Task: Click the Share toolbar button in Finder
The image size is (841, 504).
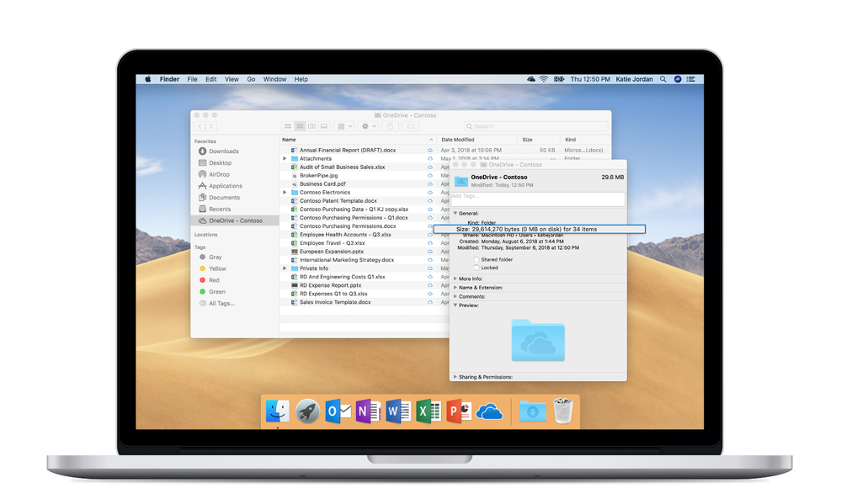Action: [x=391, y=126]
